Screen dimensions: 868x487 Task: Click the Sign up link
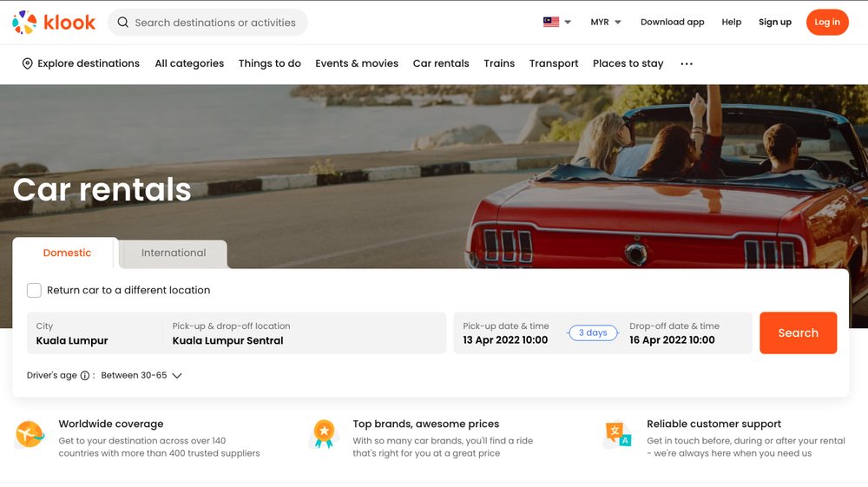(774, 23)
